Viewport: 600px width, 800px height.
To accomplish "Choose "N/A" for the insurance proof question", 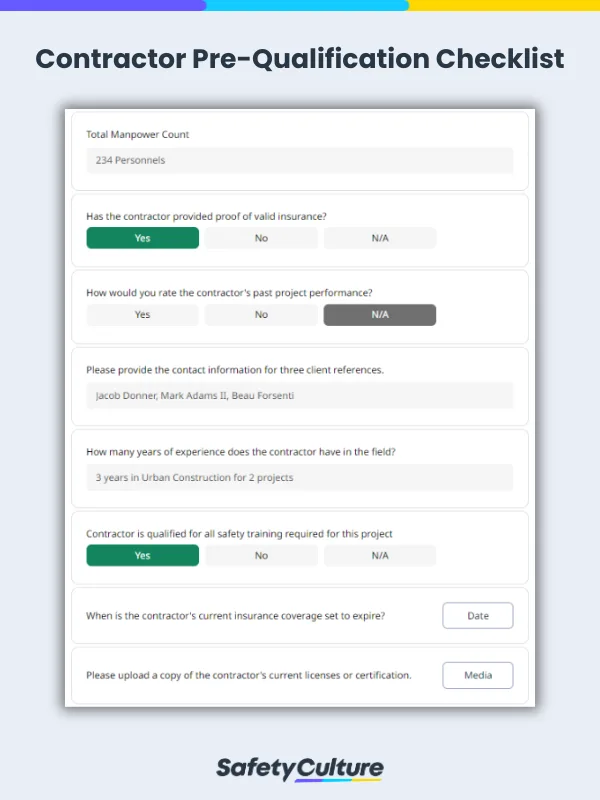I will click(379, 238).
